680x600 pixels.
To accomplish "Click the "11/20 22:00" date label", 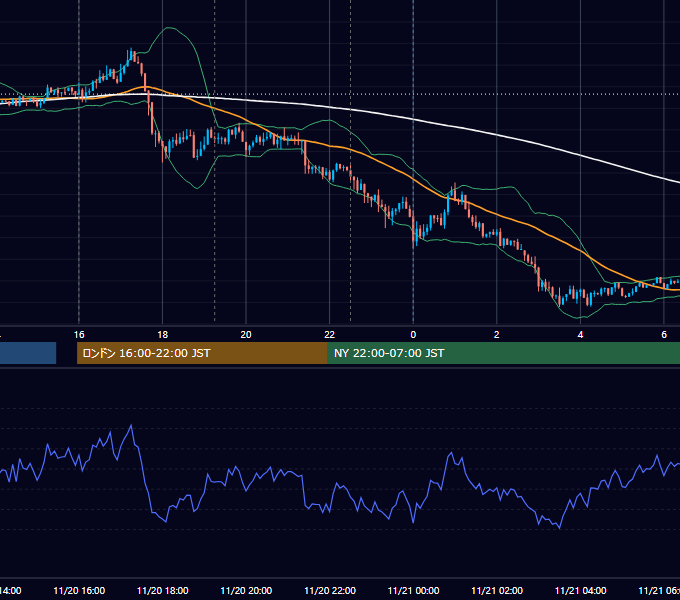I will click(330, 591).
